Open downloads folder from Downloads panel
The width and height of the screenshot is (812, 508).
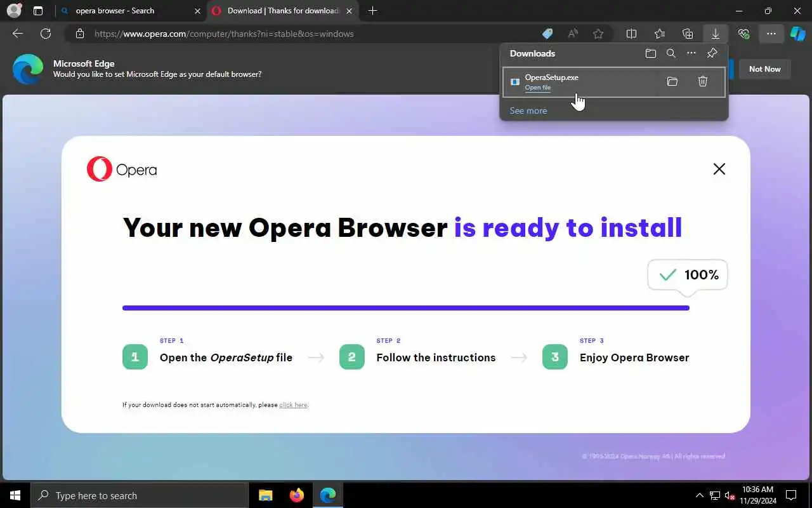[650, 53]
